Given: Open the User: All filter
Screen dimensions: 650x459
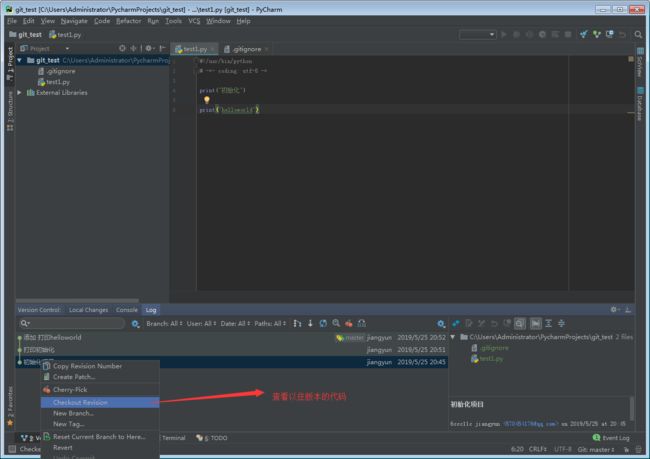Looking at the screenshot, I should click(201, 323).
